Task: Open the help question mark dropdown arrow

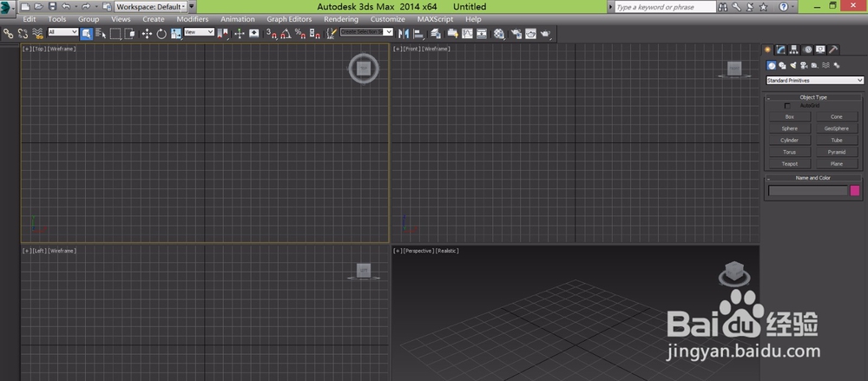Action: tap(794, 7)
